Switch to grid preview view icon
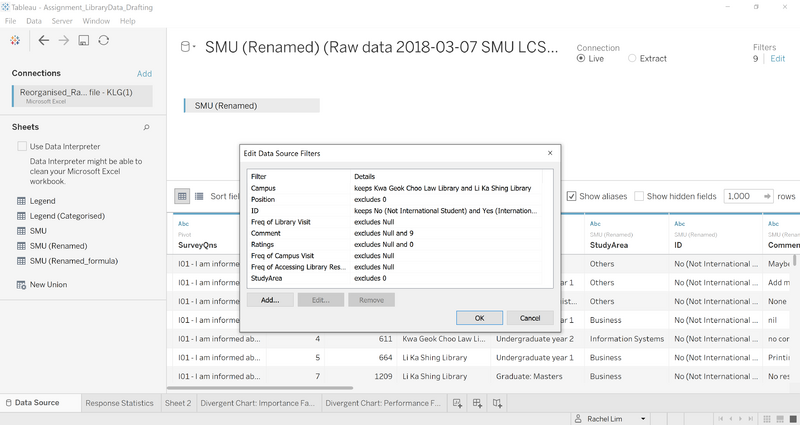The width and height of the screenshot is (800, 425). point(182,196)
